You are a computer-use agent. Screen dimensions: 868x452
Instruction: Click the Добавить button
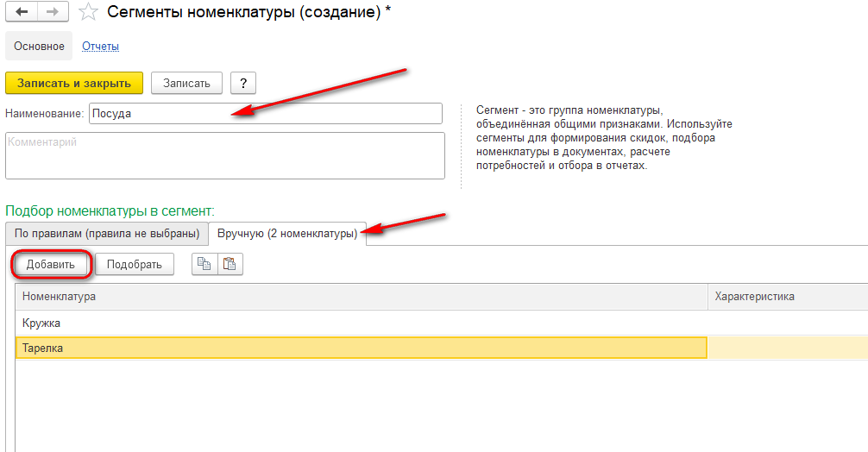pyautogui.click(x=50, y=265)
